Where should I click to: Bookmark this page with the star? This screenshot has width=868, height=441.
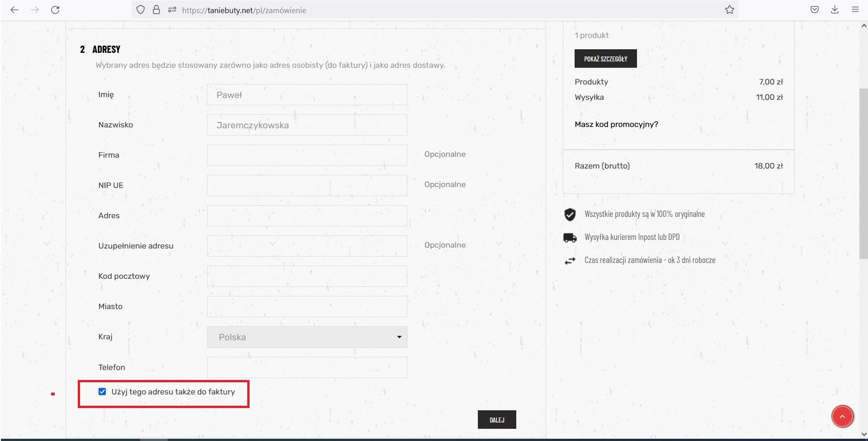pos(730,10)
